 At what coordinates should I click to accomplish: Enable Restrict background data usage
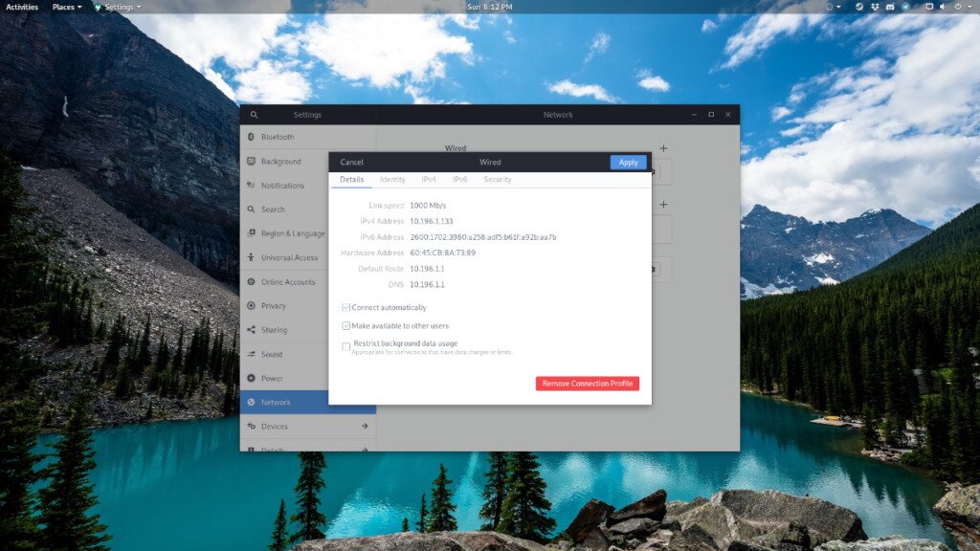345,345
